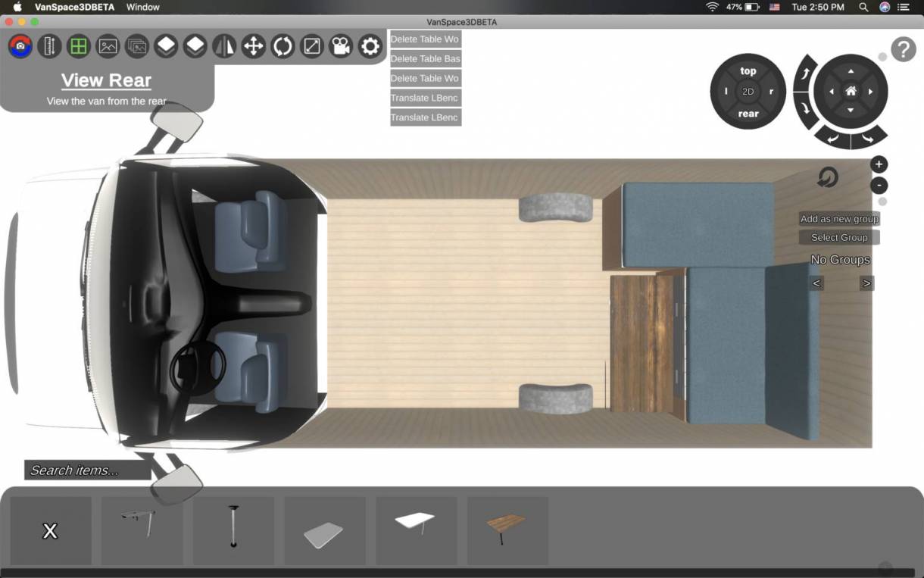This screenshot has width=924, height=578.
Task: Click the Select Group dropdown
Action: (838, 237)
